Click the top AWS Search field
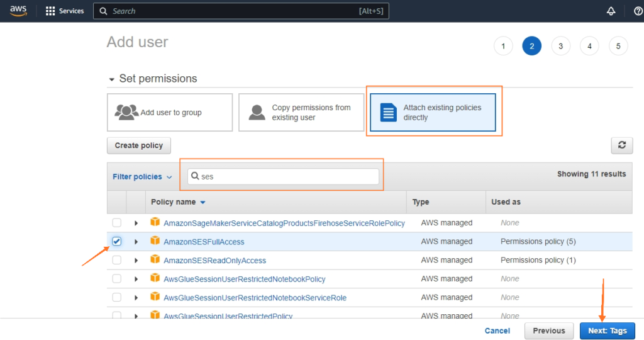This screenshot has height=340, width=644. [241, 11]
